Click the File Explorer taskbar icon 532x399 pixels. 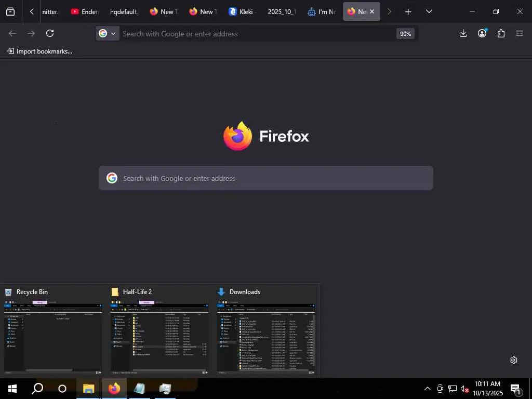(x=88, y=389)
